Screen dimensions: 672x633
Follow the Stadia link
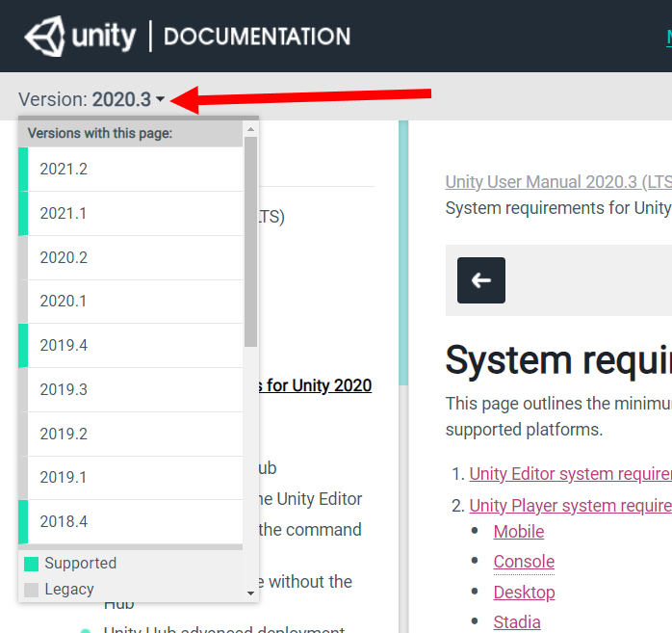pyautogui.click(x=517, y=621)
